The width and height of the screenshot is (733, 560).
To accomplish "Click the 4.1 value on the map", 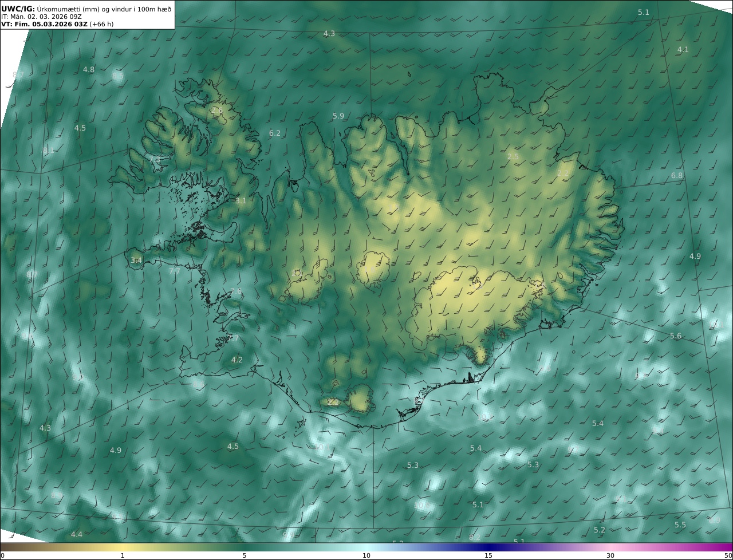I will tap(683, 50).
